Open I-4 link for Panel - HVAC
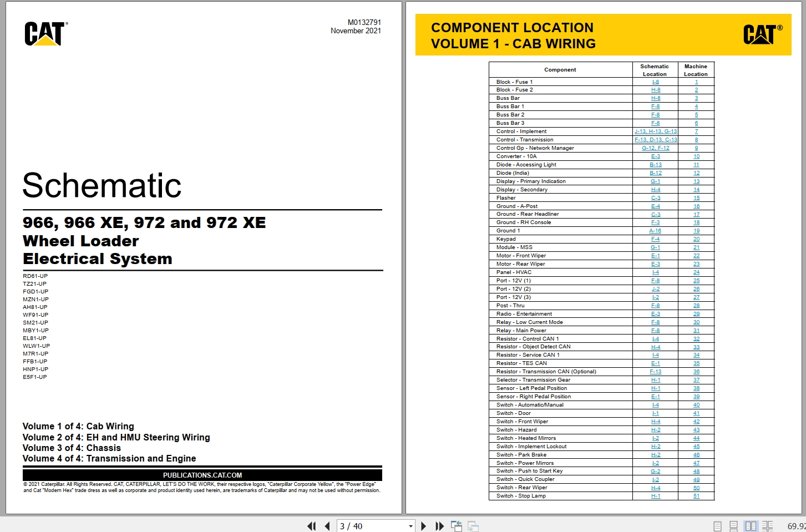The width and height of the screenshot is (806, 532). pos(656,272)
